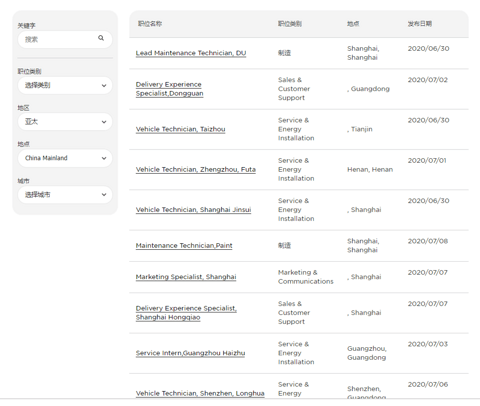The width and height of the screenshot is (480, 406).
Task: Open the China Mainland location dropdown
Action: pyautogui.click(x=65, y=158)
